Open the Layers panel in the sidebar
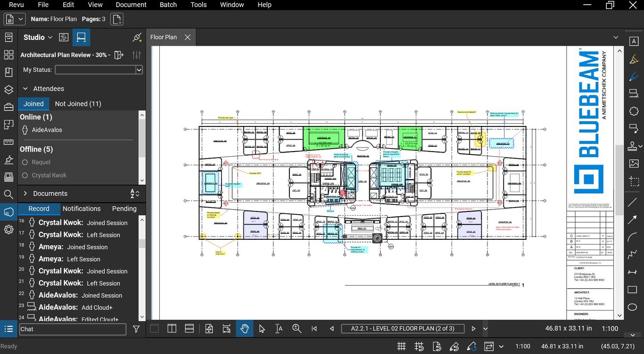 coord(8,89)
